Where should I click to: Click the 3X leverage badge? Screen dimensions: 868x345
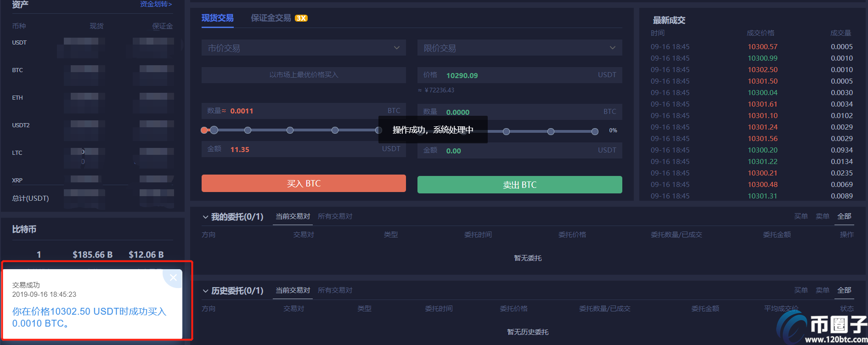click(301, 18)
